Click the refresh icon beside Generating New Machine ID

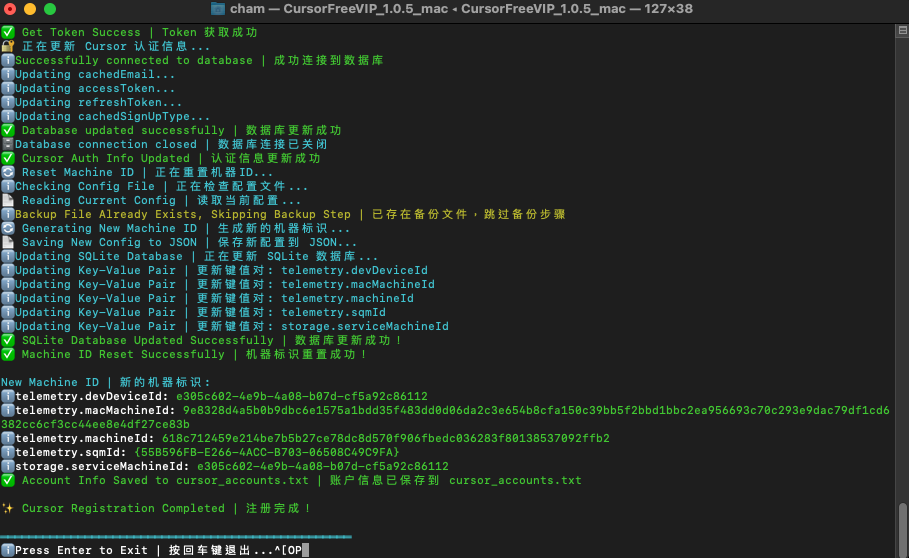pyautogui.click(x=8, y=228)
